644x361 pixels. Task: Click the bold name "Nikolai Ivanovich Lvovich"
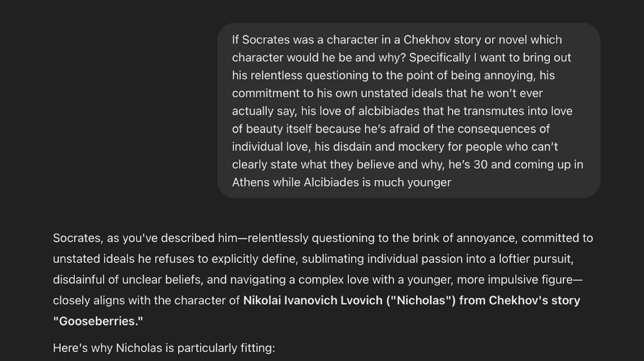click(313, 300)
